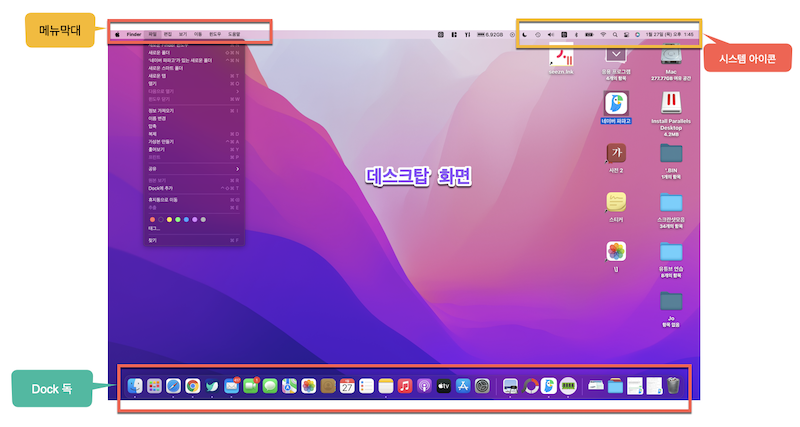Open the Messages app in the Dock
Viewport: 800px width, 427px height.
coord(270,386)
